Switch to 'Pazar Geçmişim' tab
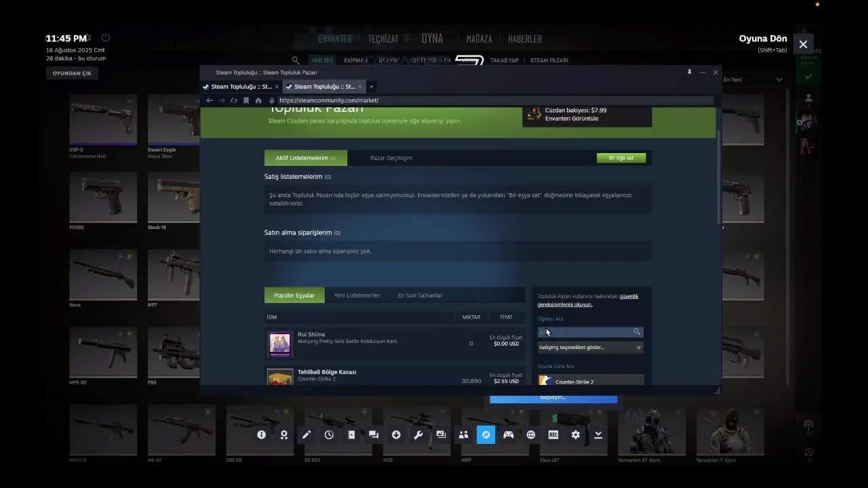Screen dimensions: 868x488 (x=391, y=158)
